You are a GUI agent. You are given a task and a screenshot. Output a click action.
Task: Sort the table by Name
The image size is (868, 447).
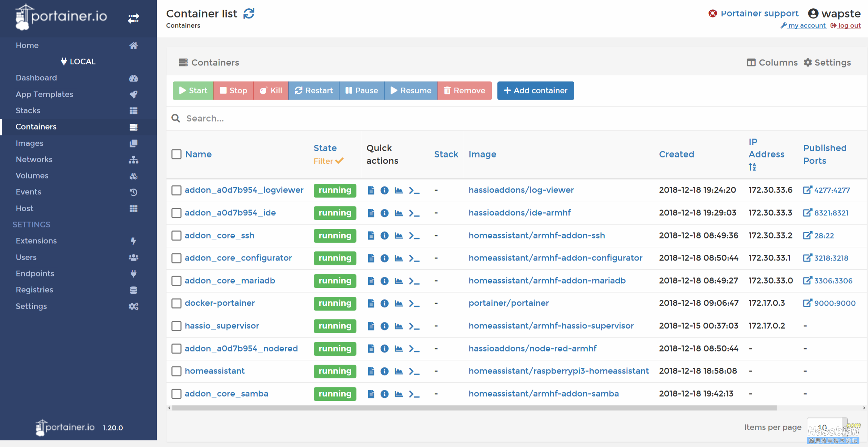tap(199, 154)
